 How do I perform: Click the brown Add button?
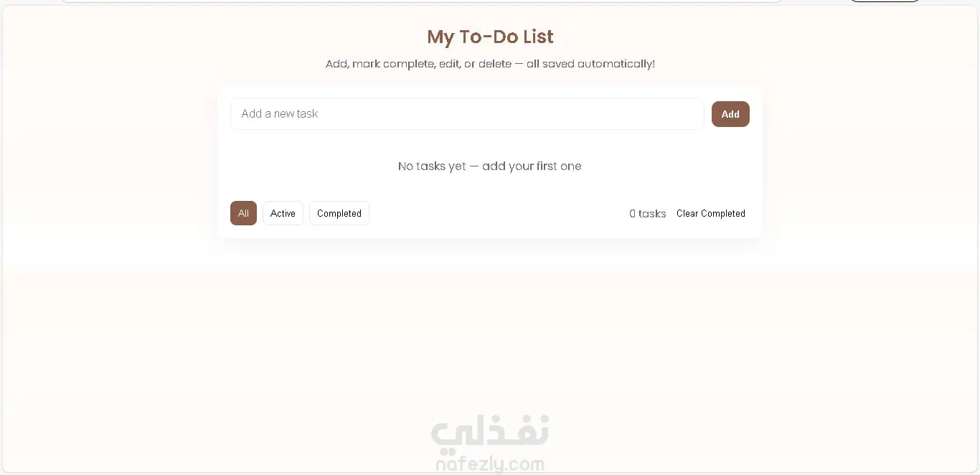coord(730,114)
